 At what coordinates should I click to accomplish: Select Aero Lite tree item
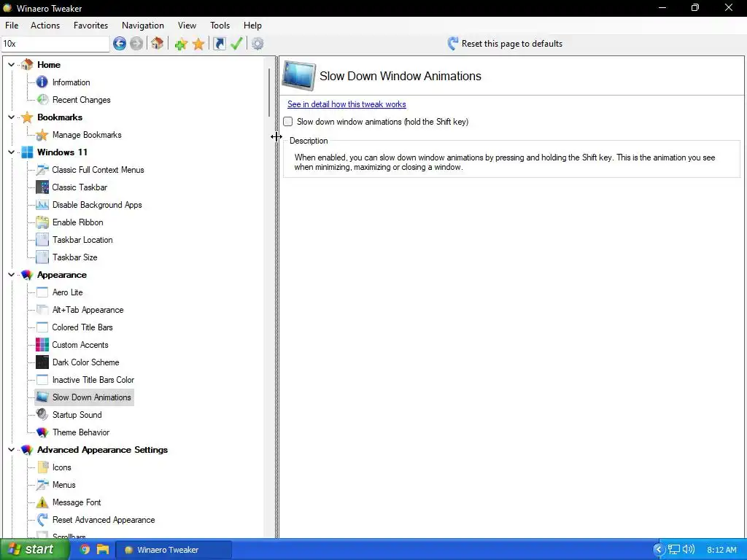coord(68,292)
